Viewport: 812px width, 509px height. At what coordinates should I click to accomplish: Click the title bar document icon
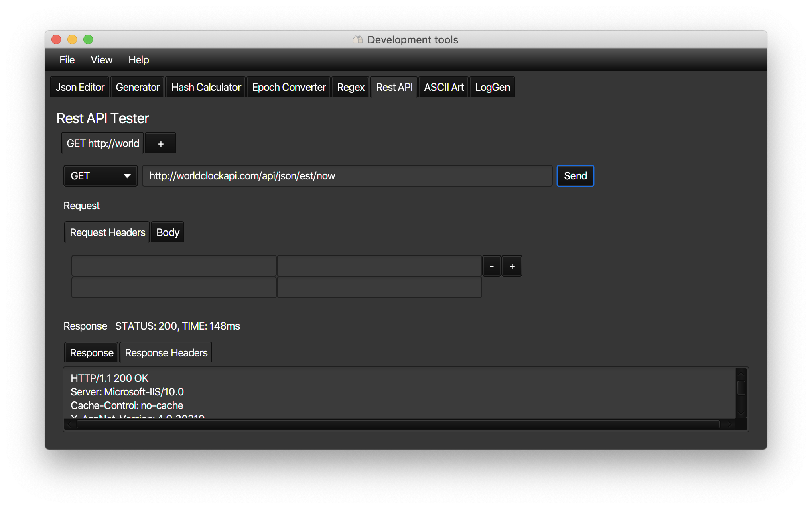pyautogui.click(x=357, y=39)
